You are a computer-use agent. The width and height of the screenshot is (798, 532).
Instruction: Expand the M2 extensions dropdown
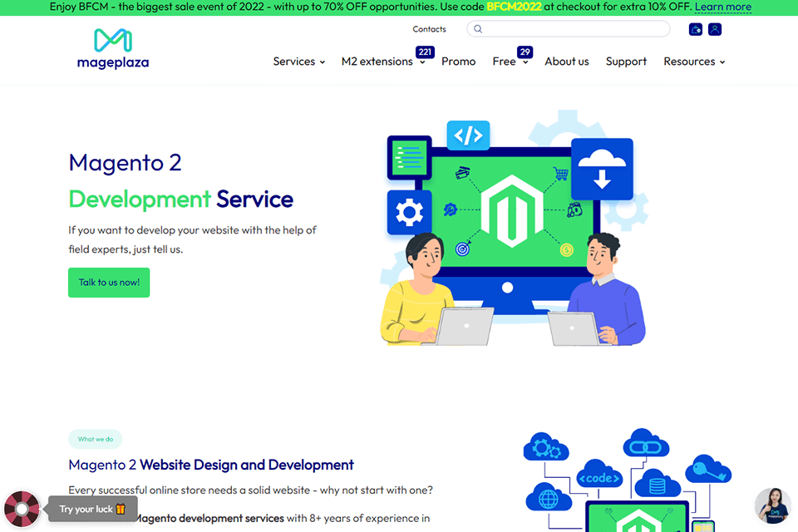(x=382, y=62)
